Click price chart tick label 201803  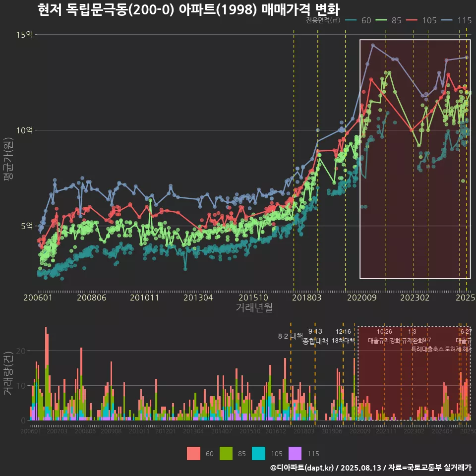(x=306, y=297)
